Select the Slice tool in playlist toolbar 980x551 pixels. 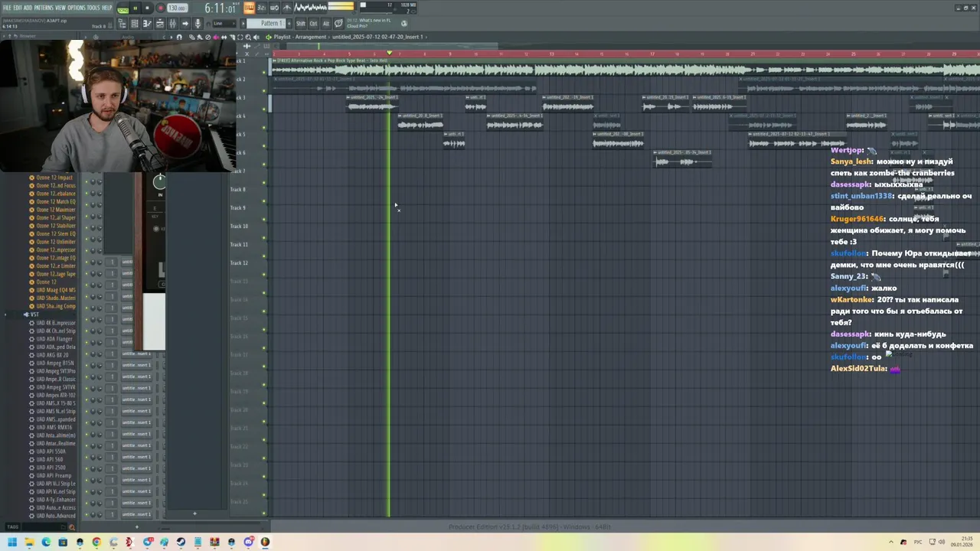pyautogui.click(x=232, y=37)
